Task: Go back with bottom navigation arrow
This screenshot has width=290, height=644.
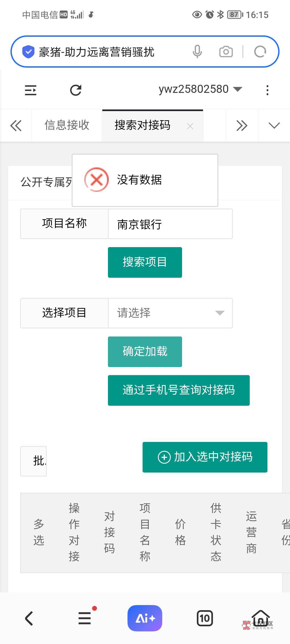Action: click(x=29, y=618)
